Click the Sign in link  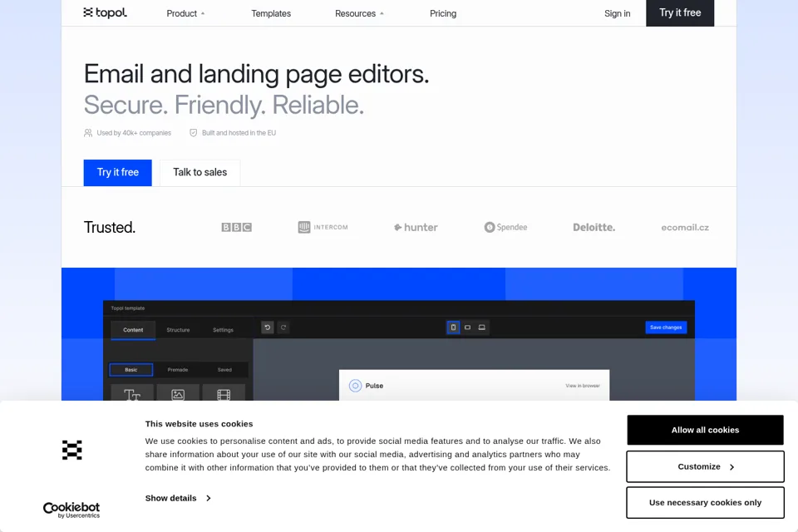(617, 14)
